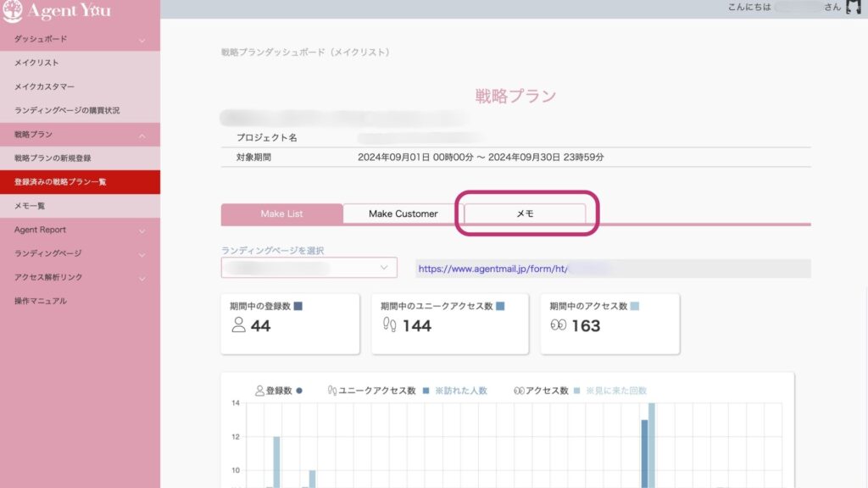This screenshot has width=868, height=488.
Task: Open 操作マニュアル in the sidebar
Action: click(40, 301)
